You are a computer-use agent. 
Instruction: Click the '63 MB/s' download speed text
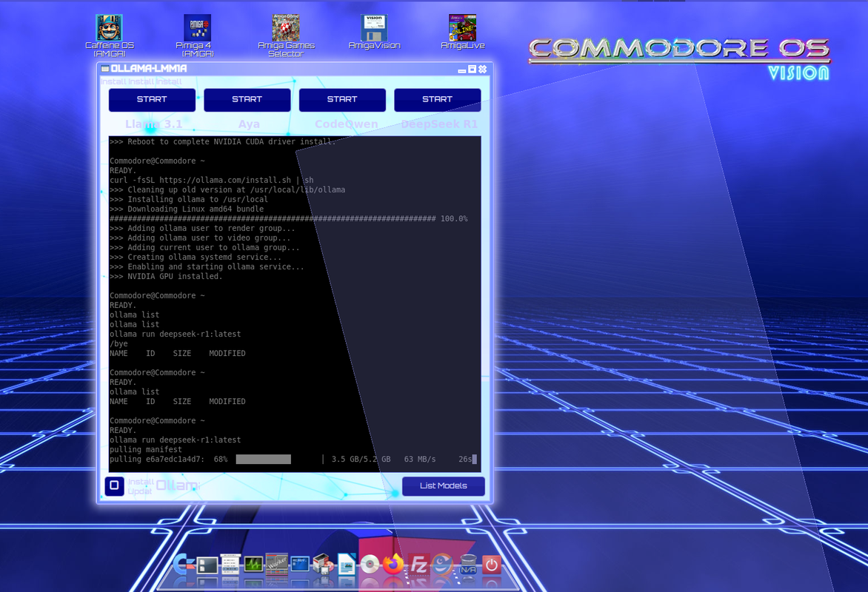click(420, 460)
